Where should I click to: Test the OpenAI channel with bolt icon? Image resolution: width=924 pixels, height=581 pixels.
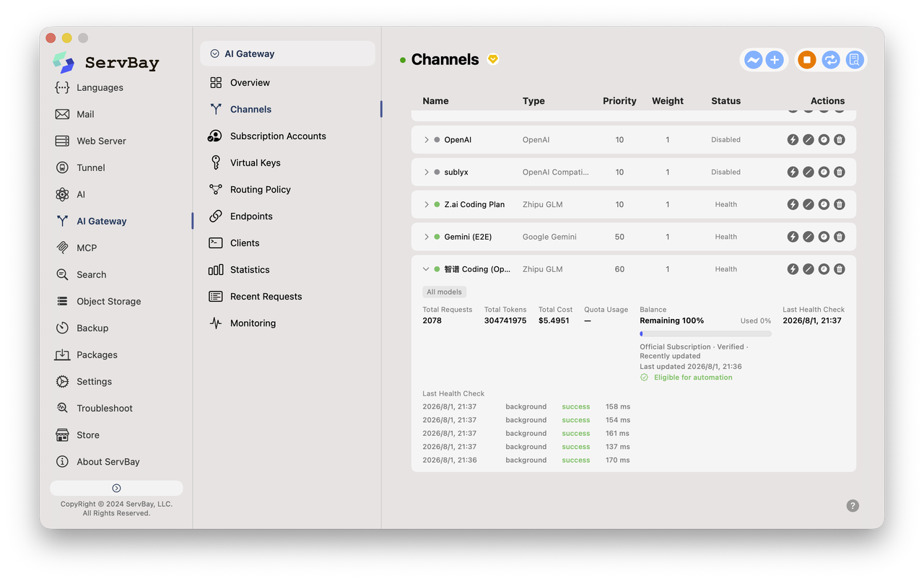pos(793,140)
